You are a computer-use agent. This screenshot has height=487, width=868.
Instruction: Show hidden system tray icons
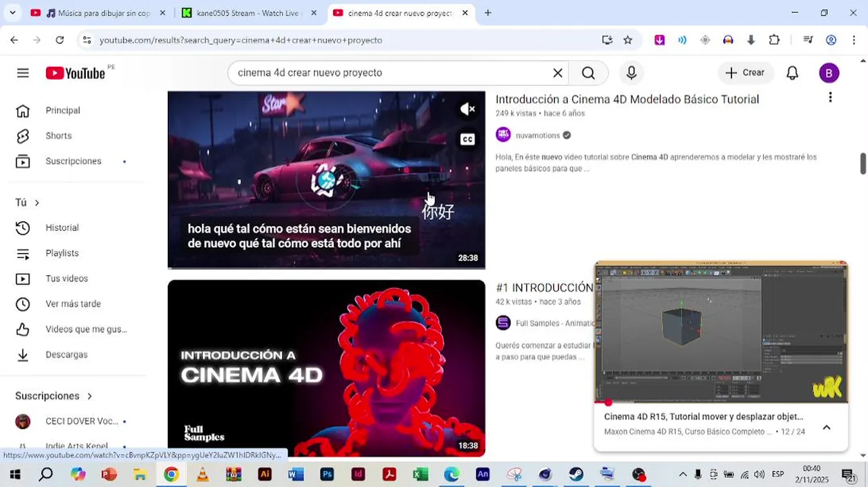pos(683,474)
